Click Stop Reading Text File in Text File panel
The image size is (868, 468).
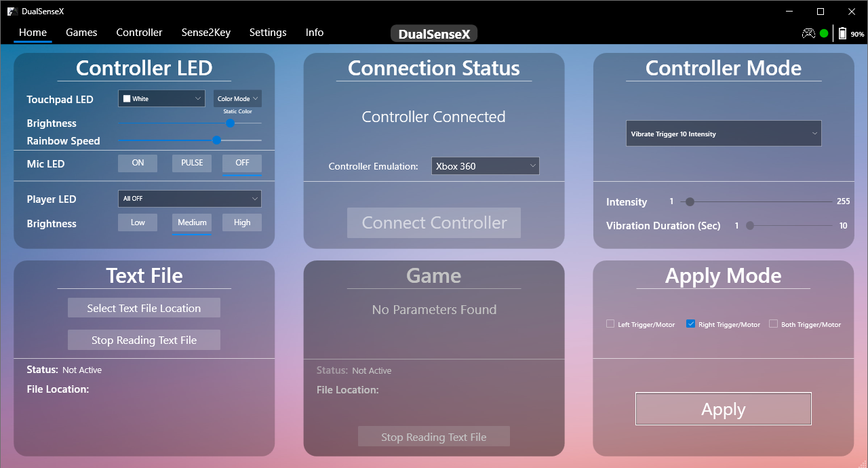click(144, 340)
